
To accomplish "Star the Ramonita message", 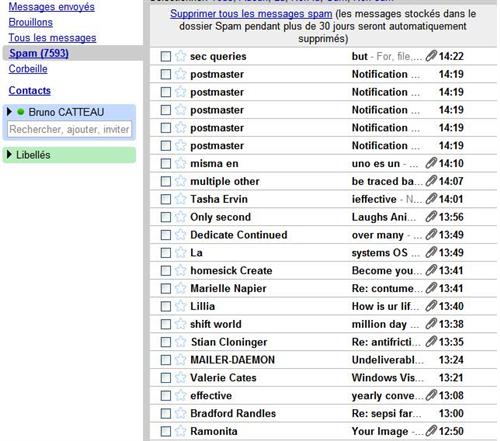I will (180, 431).
